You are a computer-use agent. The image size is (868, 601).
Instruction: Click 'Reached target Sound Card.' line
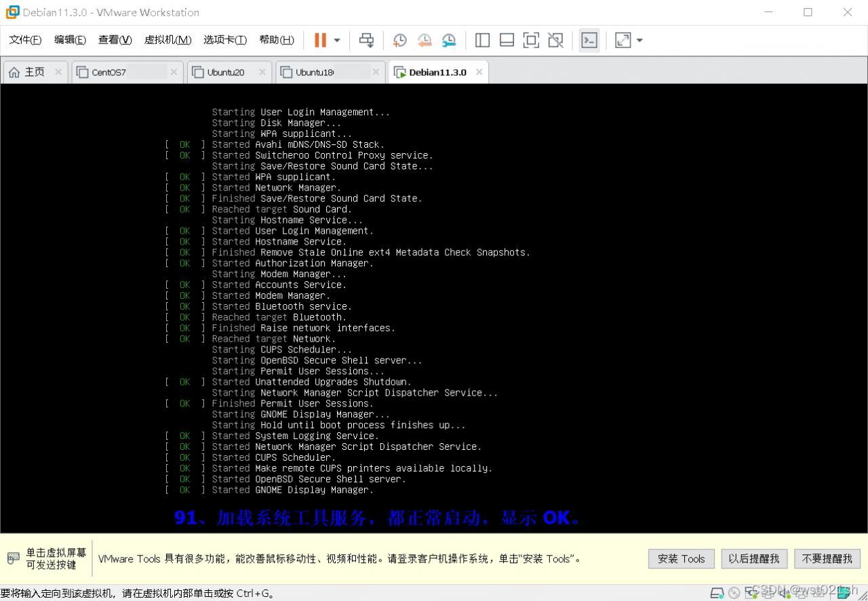282,209
